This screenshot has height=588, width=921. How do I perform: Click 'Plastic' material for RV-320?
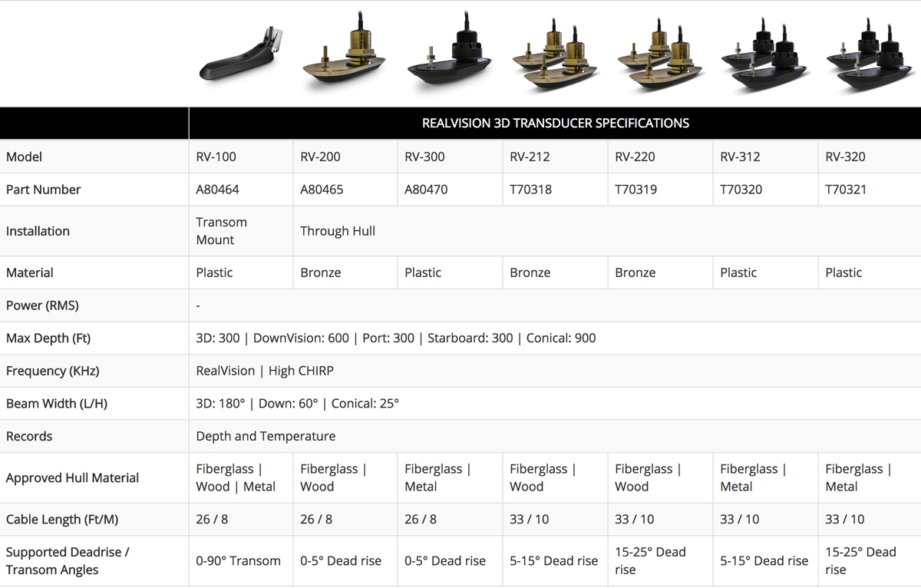(x=843, y=273)
